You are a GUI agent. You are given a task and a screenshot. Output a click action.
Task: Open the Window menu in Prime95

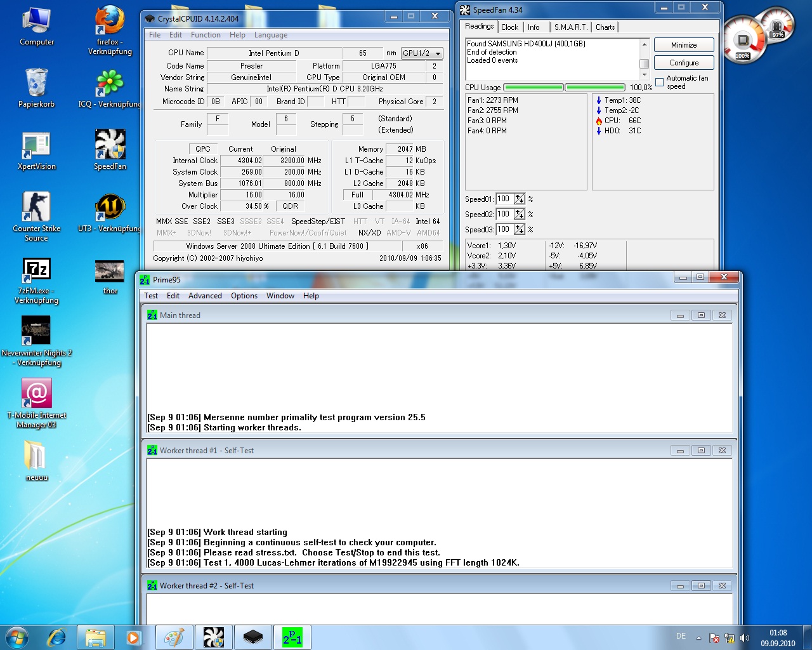(280, 296)
